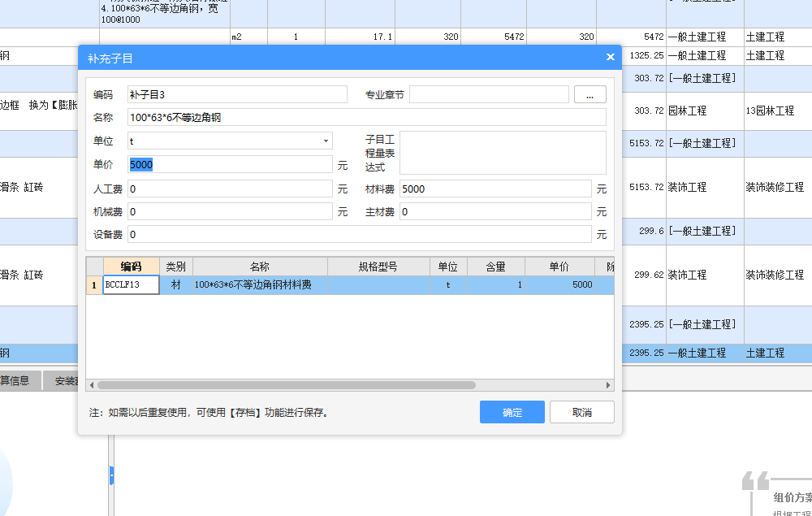Image resolution: width=812 pixels, height=516 pixels.
Task: Click the 名称 column header in grid
Action: (260, 267)
